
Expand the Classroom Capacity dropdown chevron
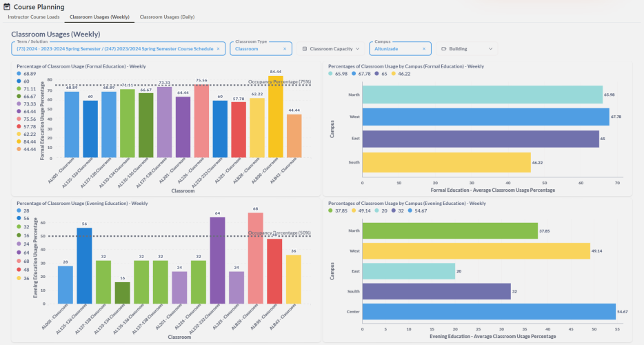(x=357, y=49)
